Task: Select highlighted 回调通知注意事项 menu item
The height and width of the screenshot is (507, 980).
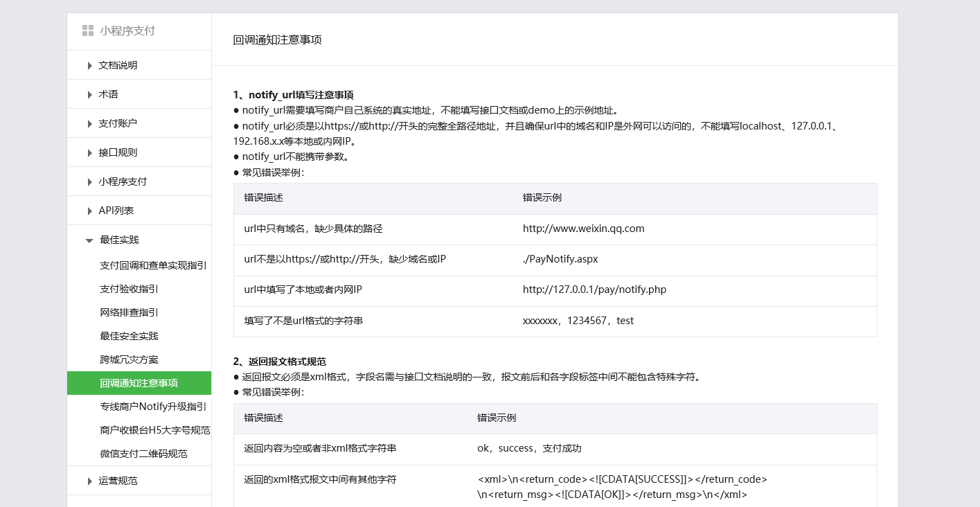Action: tap(139, 383)
